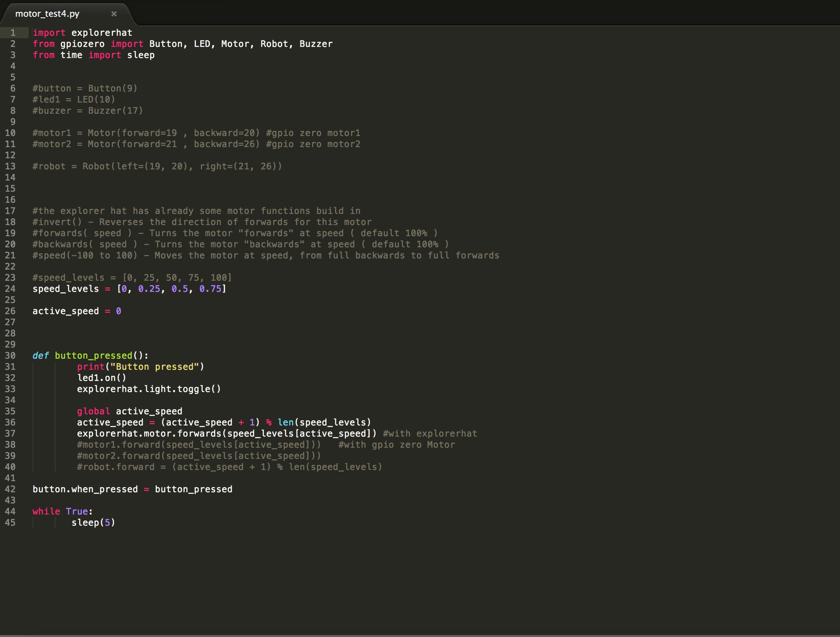
Task: Click line number 24 in gutter
Action: tap(10, 289)
